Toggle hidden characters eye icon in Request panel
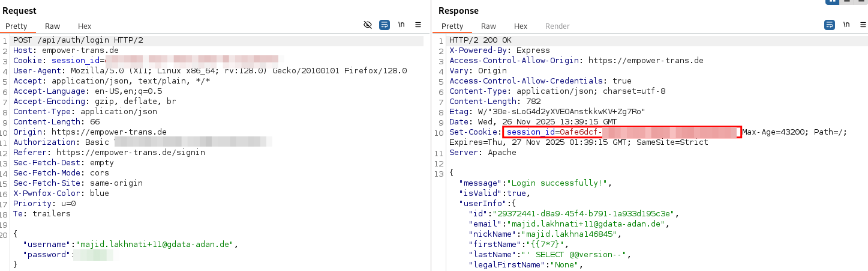Screen dimensions: 868x271 point(368,25)
